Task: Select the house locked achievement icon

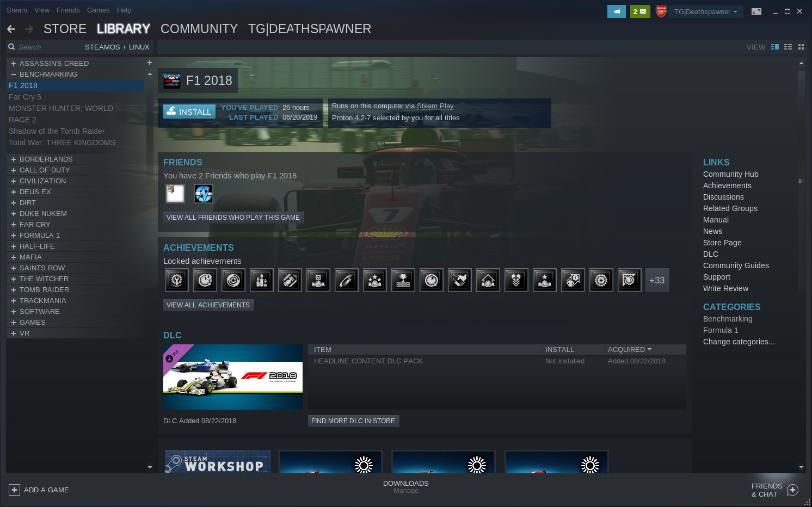Action: coord(488,280)
